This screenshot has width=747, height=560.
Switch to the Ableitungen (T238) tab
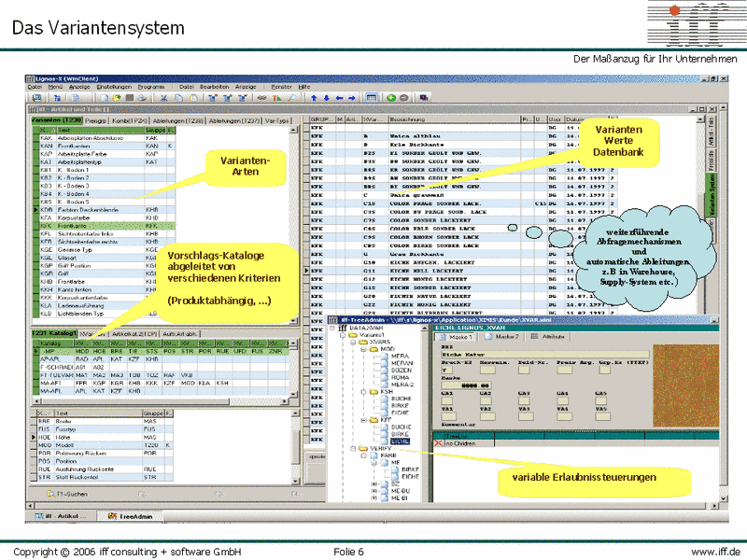(178, 121)
